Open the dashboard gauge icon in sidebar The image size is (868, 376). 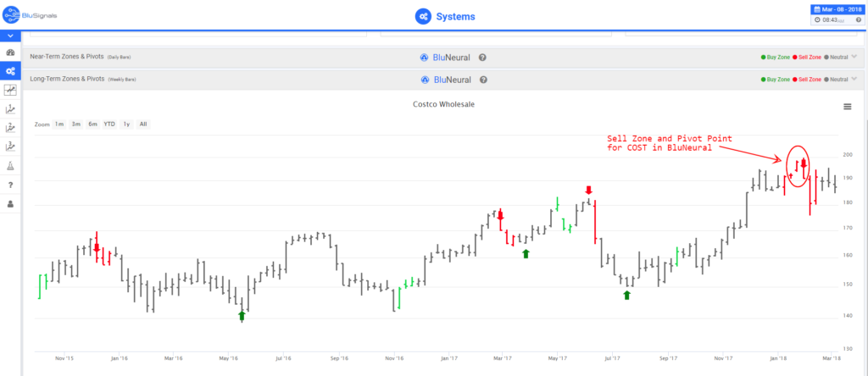pyautogui.click(x=10, y=53)
